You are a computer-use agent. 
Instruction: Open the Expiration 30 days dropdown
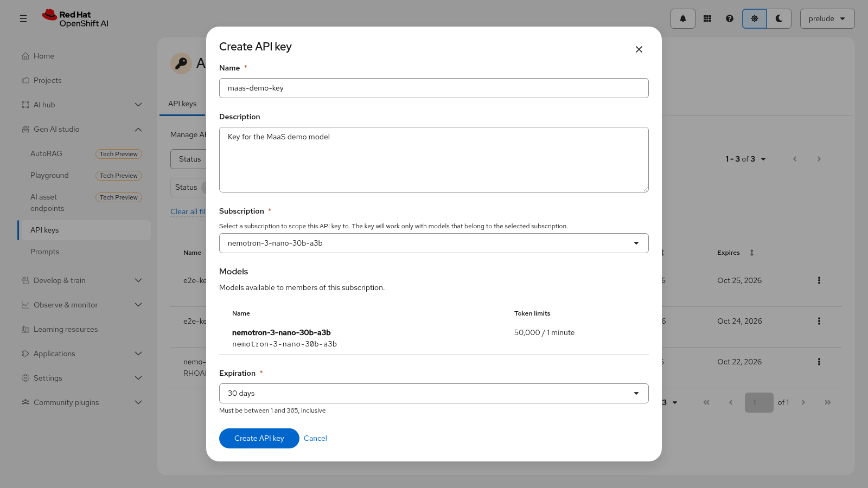(x=434, y=393)
